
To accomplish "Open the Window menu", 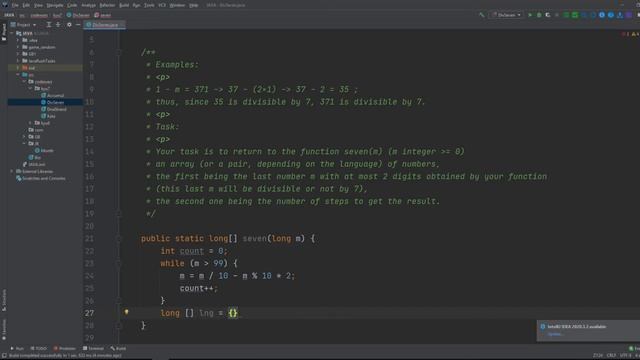I will pyautogui.click(x=177, y=5).
